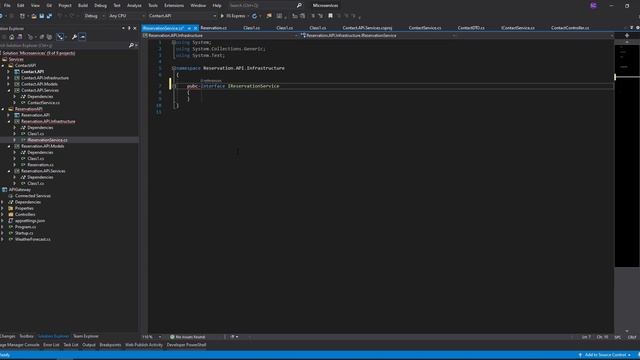Open the File menu
Viewport: 640px width, 360px height.
point(7,5)
